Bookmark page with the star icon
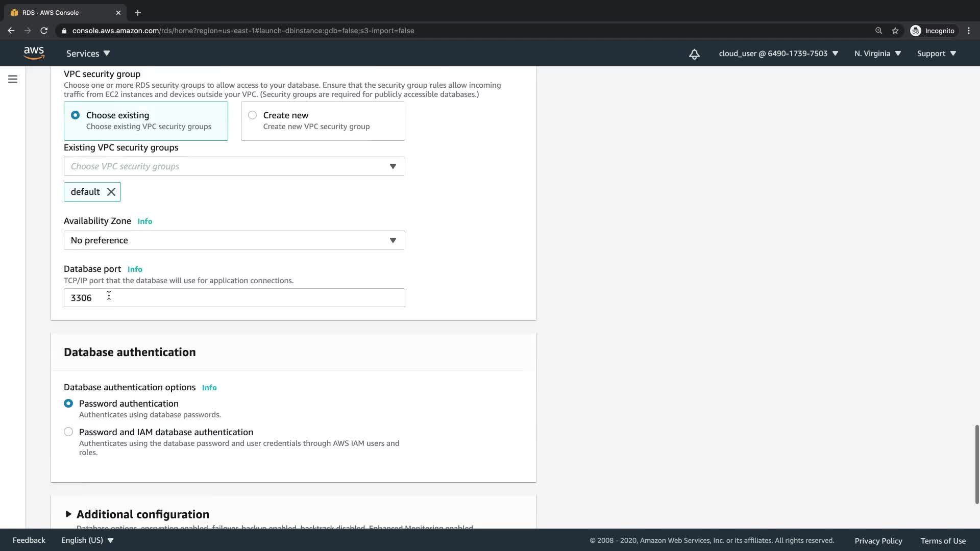 895,31
